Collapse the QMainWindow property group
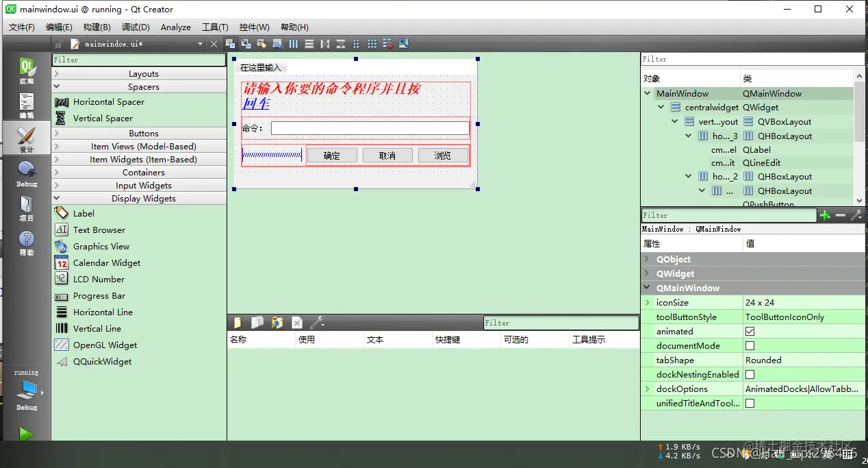The image size is (868, 468). 648,288
